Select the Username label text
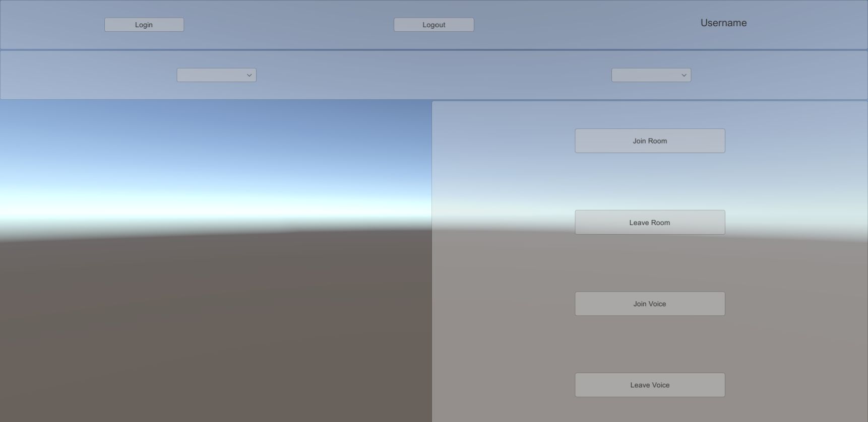This screenshot has height=422, width=868. click(723, 23)
